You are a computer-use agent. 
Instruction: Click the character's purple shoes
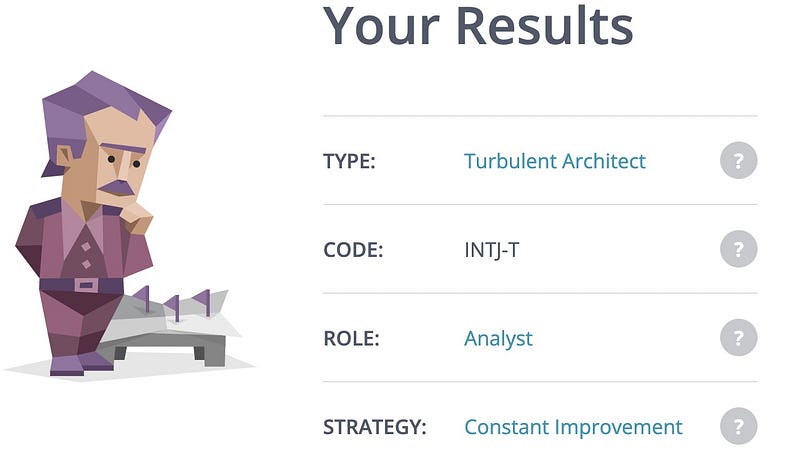81,364
